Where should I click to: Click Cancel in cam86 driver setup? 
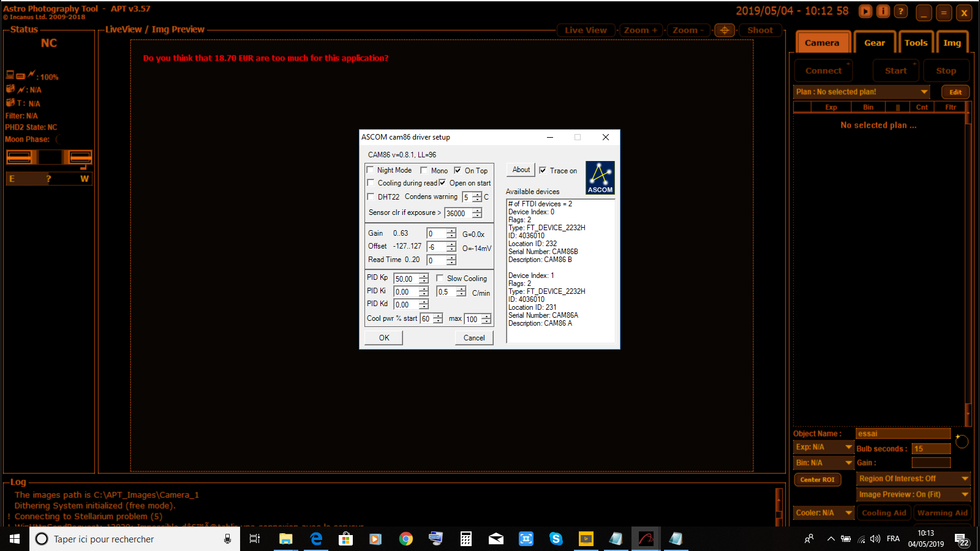[474, 338]
